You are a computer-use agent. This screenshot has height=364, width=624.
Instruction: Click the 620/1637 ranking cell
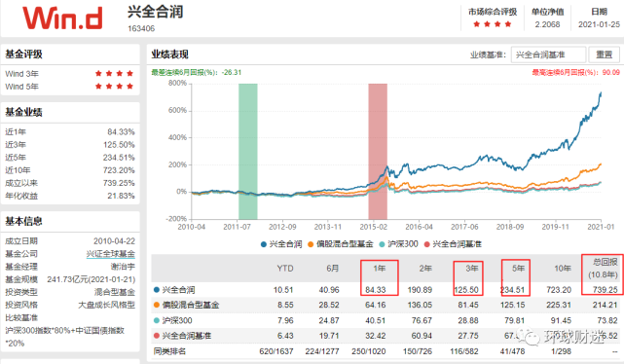coord(276,351)
